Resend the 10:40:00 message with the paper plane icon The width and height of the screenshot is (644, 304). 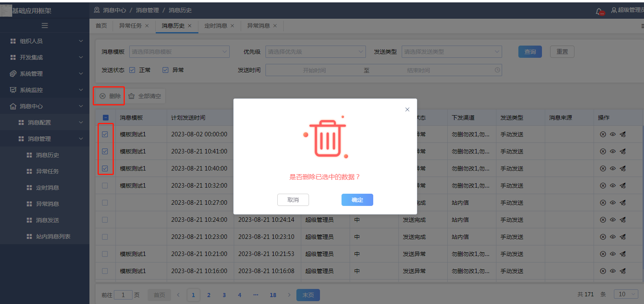point(622,168)
